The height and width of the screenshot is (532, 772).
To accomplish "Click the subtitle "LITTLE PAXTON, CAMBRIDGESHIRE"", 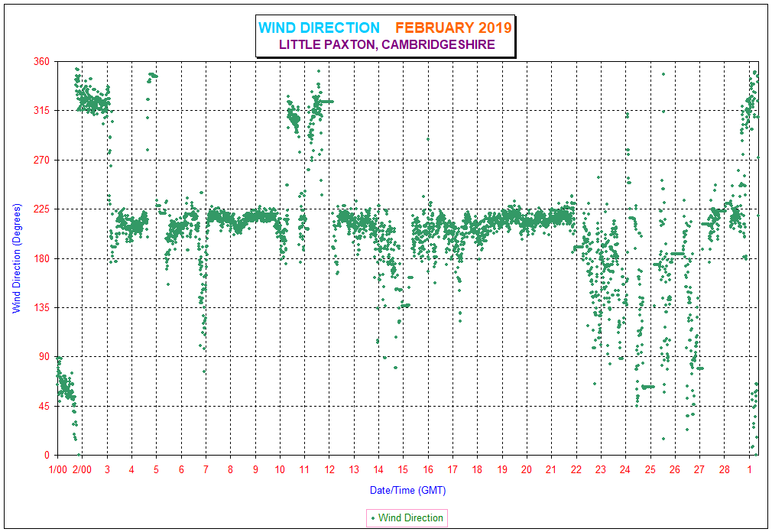I will coord(387,44).
